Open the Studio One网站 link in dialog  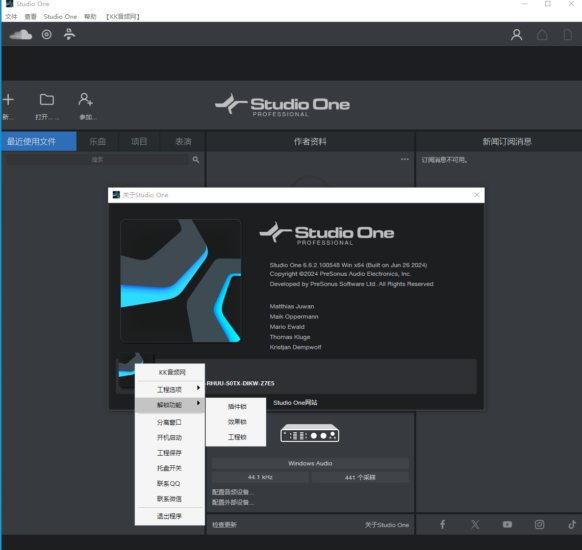[x=295, y=403]
